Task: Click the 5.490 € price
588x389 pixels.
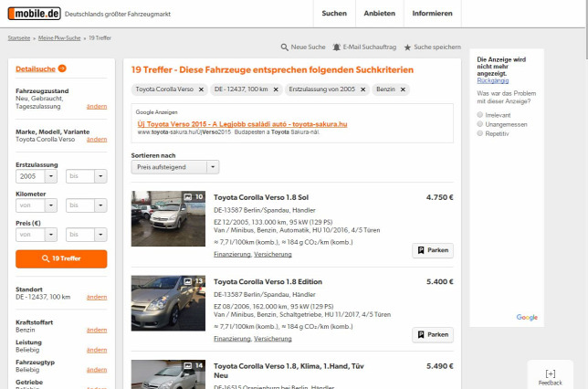Action: pyautogui.click(x=439, y=366)
